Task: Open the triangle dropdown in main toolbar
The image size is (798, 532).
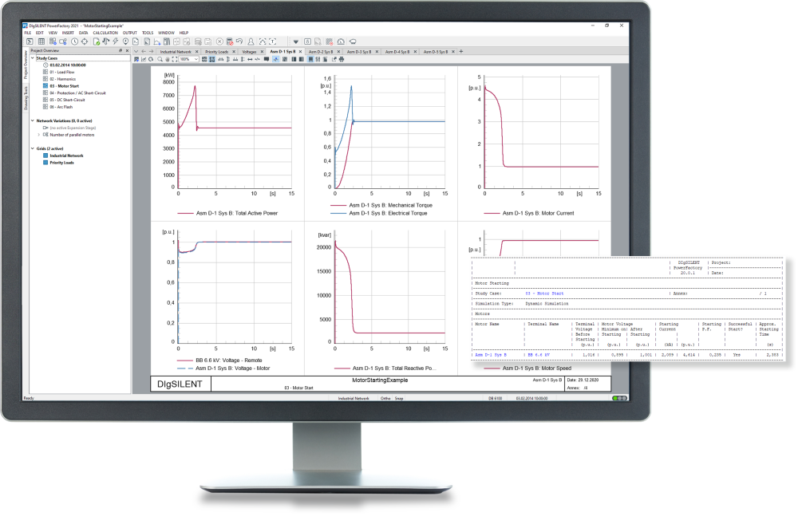Action: point(296,41)
